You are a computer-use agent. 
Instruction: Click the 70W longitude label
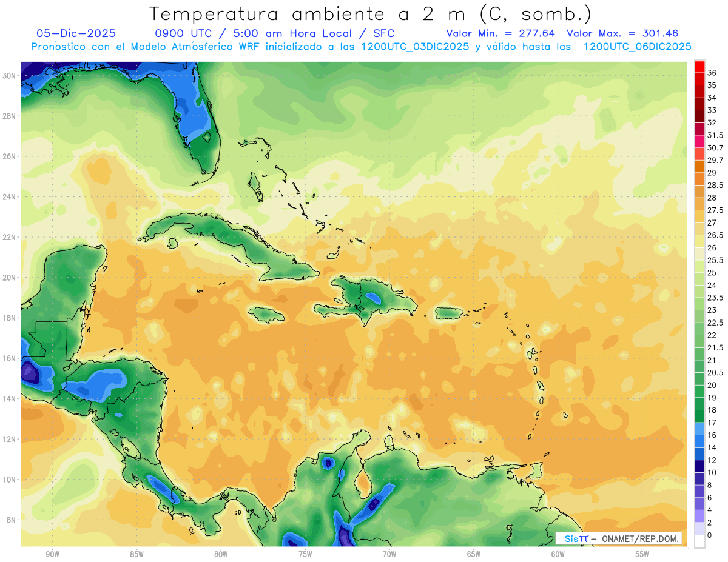tap(389, 554)
